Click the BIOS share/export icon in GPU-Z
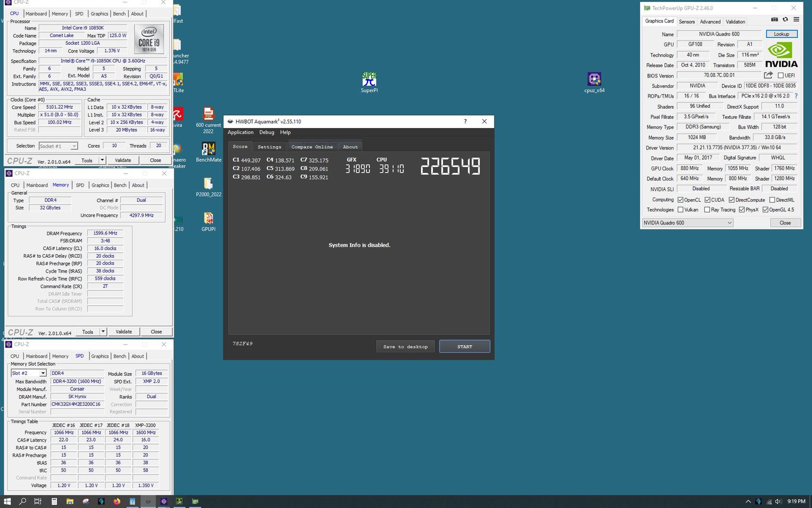This screenshot has width=812, height=508. tap(768, 75)
